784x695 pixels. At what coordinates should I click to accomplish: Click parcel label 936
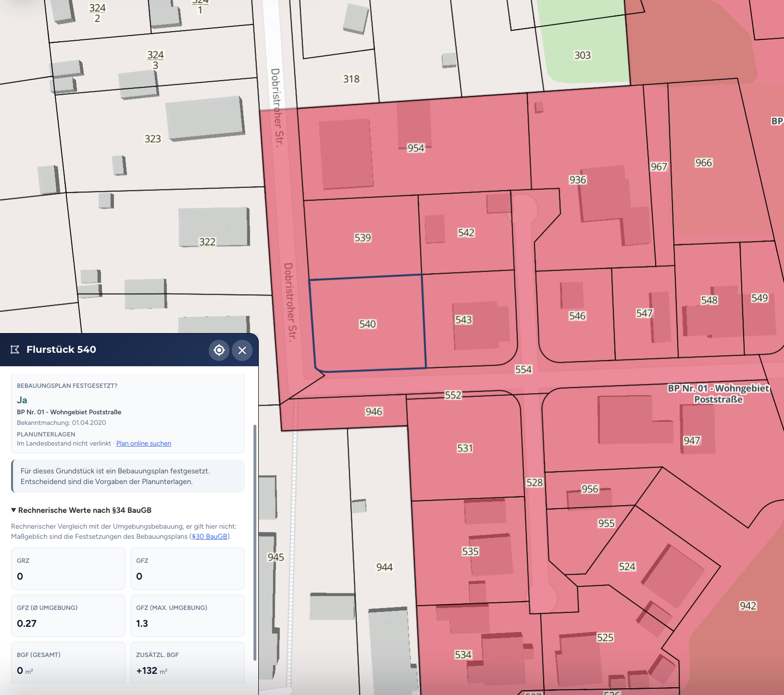[578, 180]
